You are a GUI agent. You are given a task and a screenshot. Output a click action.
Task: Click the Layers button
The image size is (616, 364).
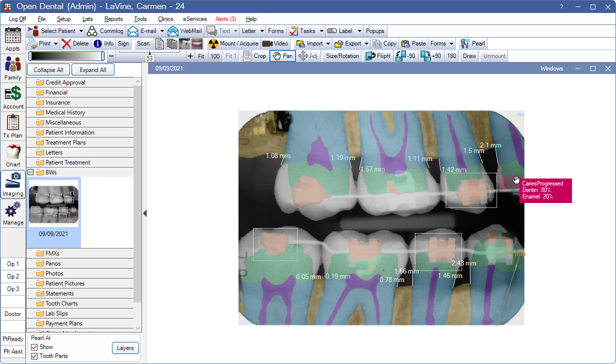(x=125, y=348)
